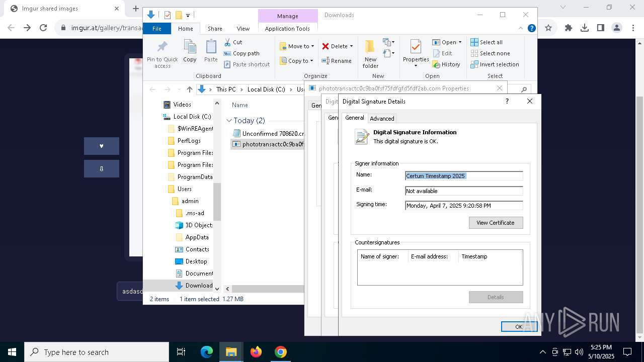Click the Rename ribbon button

click(337, 61)
